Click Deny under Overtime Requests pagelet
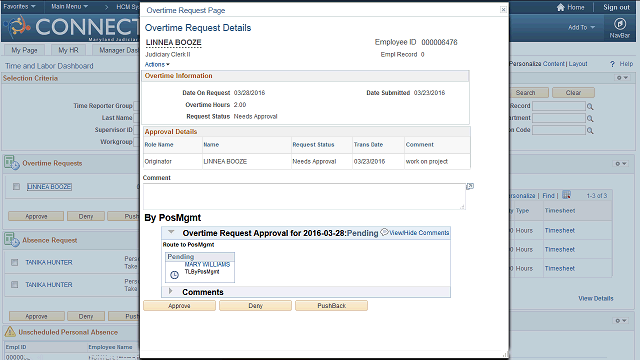This screenshot has width=640, height=360. [86, 216]
